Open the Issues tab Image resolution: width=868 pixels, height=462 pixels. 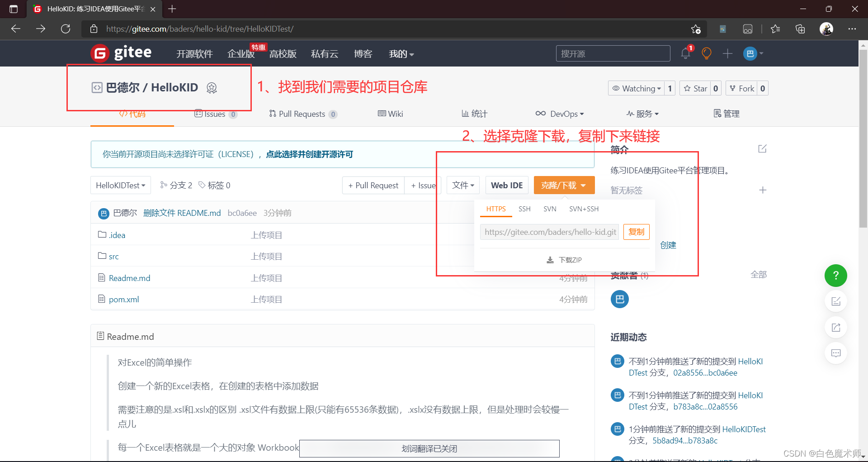[x=216, y=114]
